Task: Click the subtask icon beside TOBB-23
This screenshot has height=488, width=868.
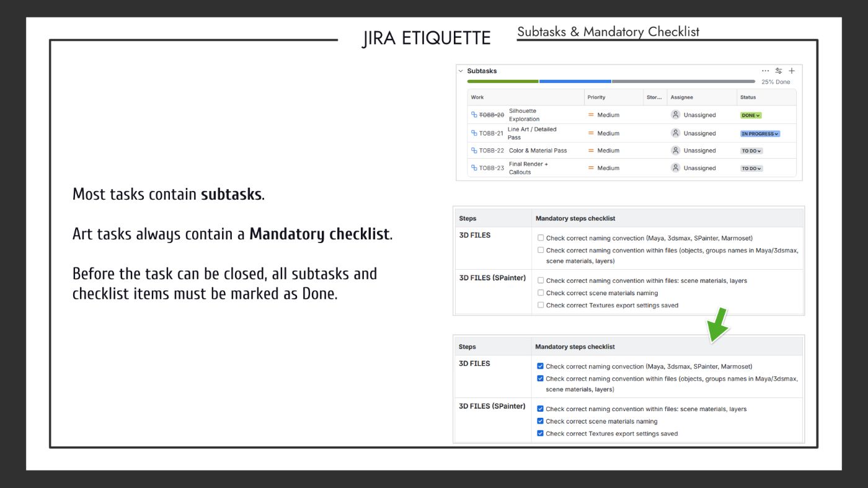Action: point(474,168)
